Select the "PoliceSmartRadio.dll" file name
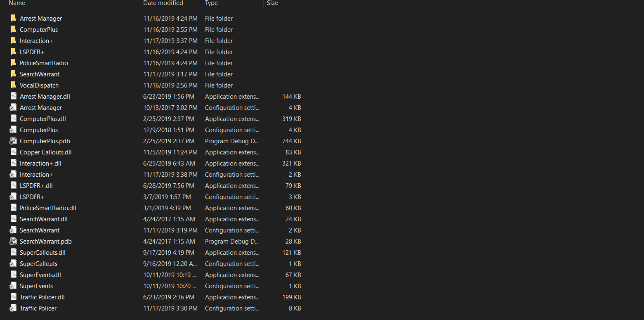The height and width of the screenshot is (320, 644). click(48, 208)
